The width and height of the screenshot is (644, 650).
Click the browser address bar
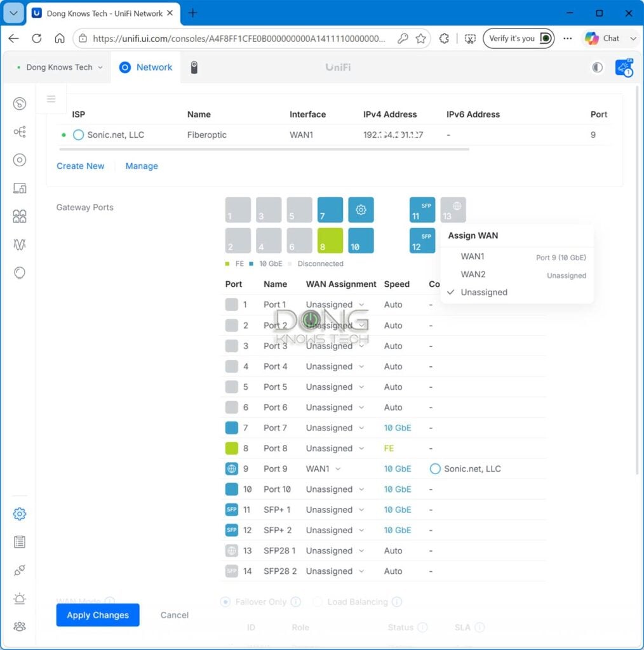238,39
